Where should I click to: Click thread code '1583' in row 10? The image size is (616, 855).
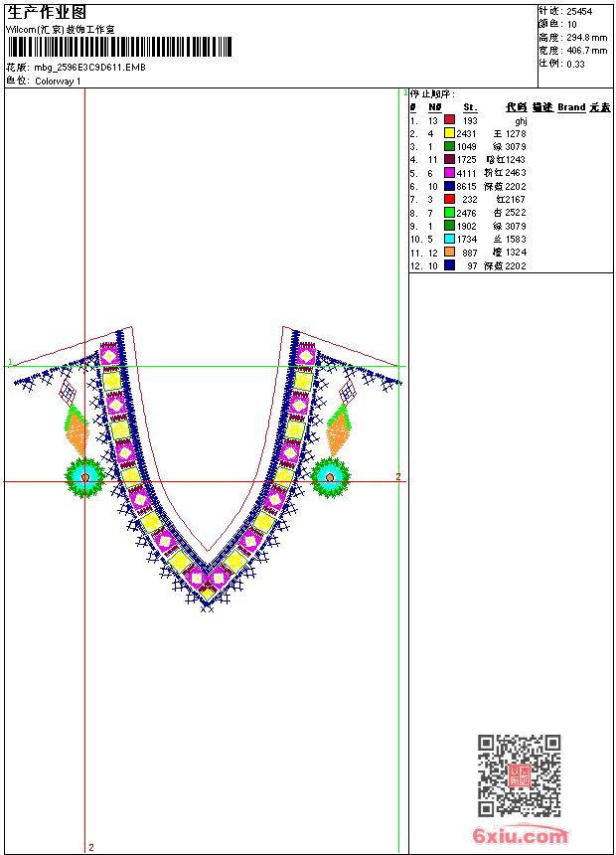516,240
